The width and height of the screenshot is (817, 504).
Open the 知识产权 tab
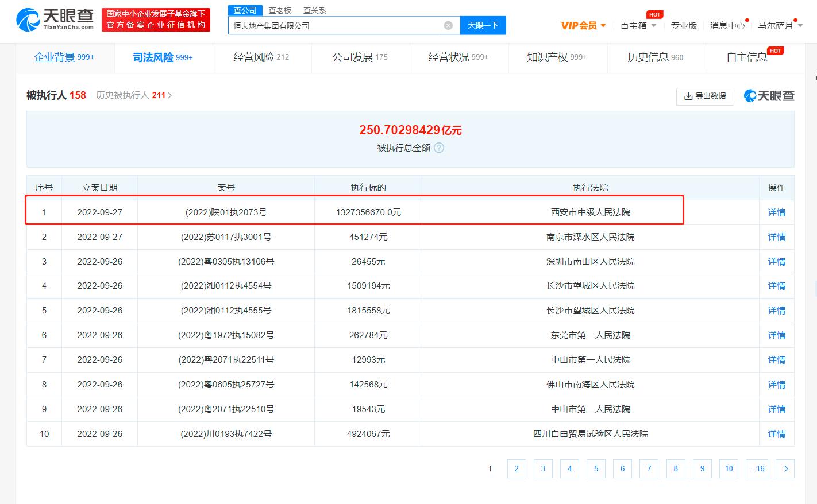pos(557,57)
